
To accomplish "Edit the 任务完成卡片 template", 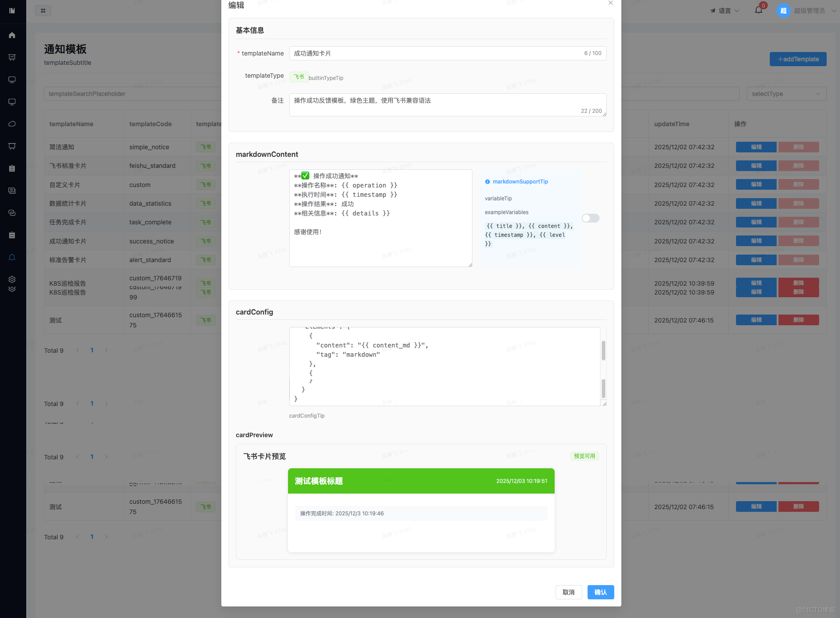I will coord(756,222).
